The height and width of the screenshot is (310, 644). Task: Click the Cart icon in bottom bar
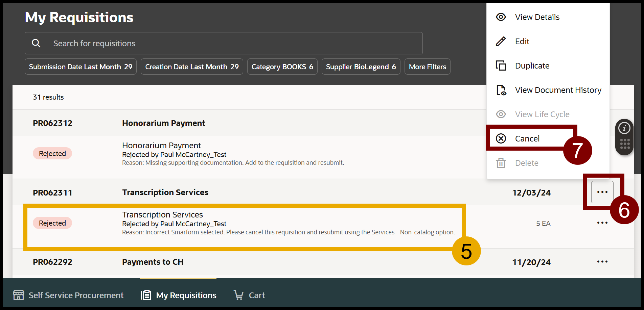click(x=238, y=295)
